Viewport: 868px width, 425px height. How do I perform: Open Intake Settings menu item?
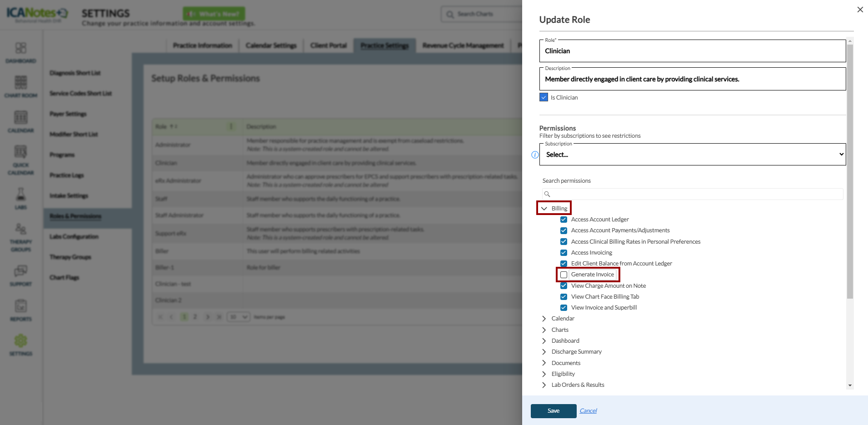point(69,195)
